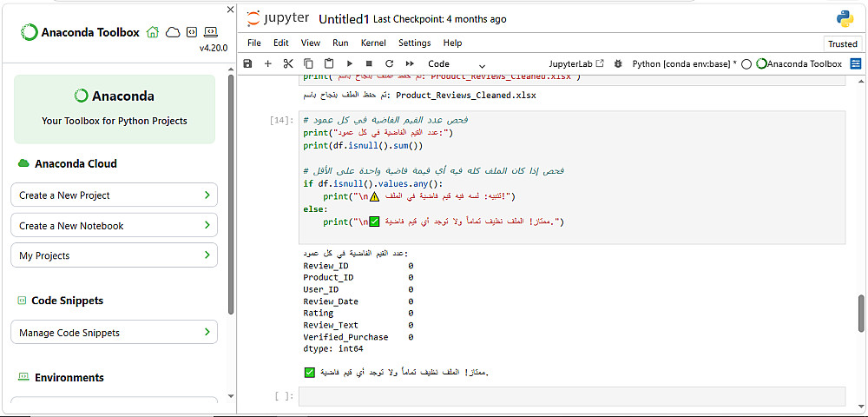
Task: Click the Anaconda banner card in the sidebar
Action: coord(114,109)
